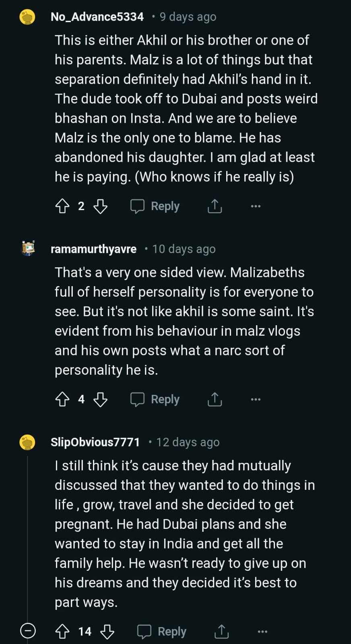351x644 pixels.
Task: Upvote ramamurthyavre's comment
Action: click(x=62, y=399)
